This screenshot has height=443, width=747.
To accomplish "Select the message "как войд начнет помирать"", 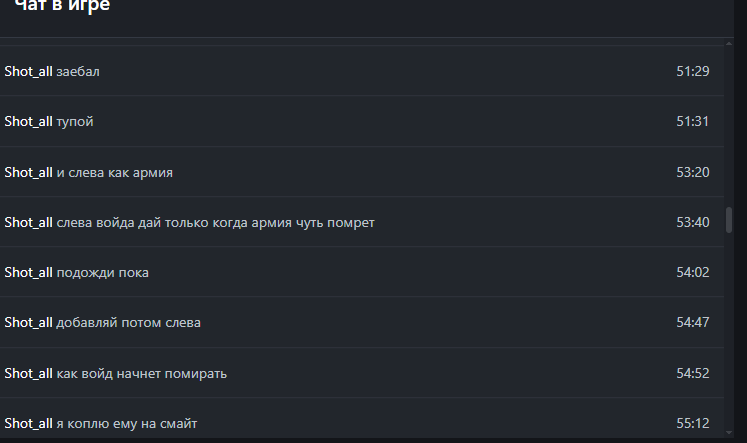I will tap(141, 374).
